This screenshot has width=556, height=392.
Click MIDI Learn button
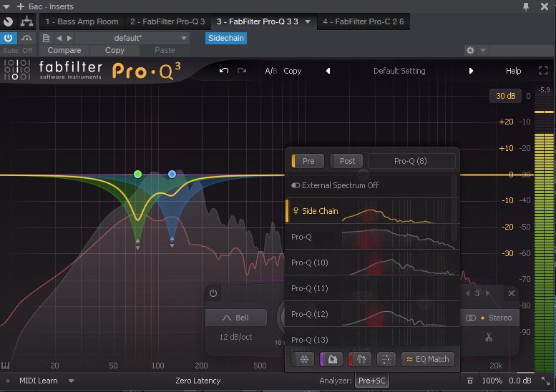click(39, 381)
